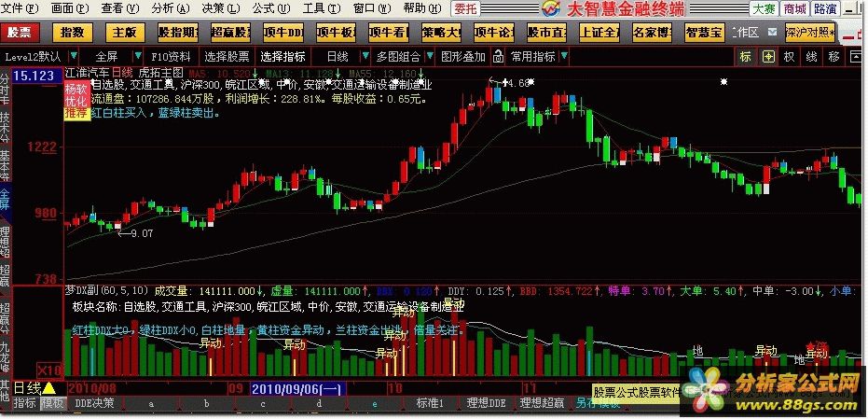Open the 查看(V) menu
868x419 pixels.
(120, 8)
